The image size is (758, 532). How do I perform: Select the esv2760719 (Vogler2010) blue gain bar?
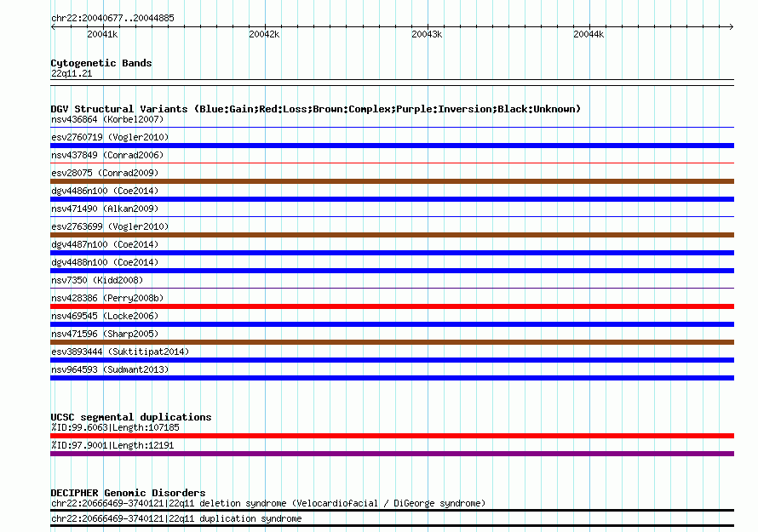392,146
